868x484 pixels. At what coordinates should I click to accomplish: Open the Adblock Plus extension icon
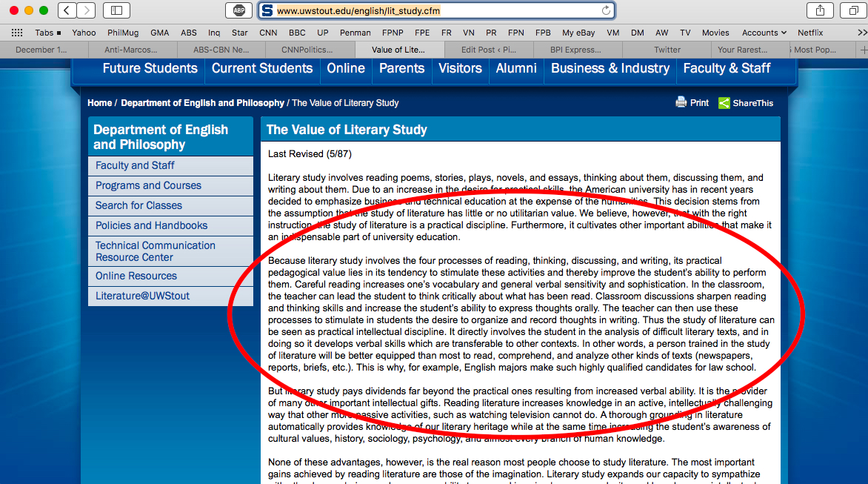(x=239, y=10)
